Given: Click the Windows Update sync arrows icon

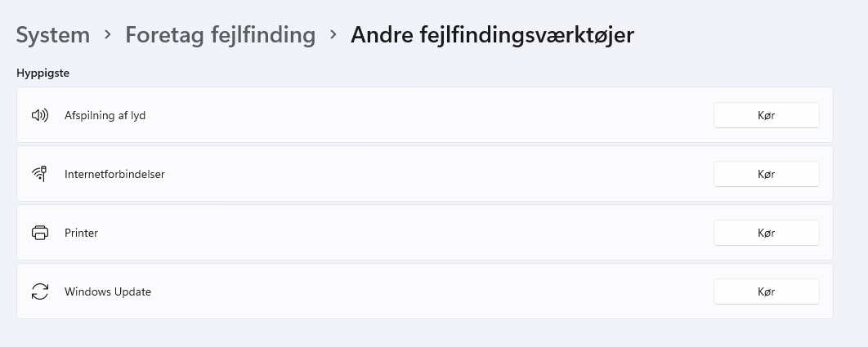Looking at the screenshot, I should coord(40,291).
